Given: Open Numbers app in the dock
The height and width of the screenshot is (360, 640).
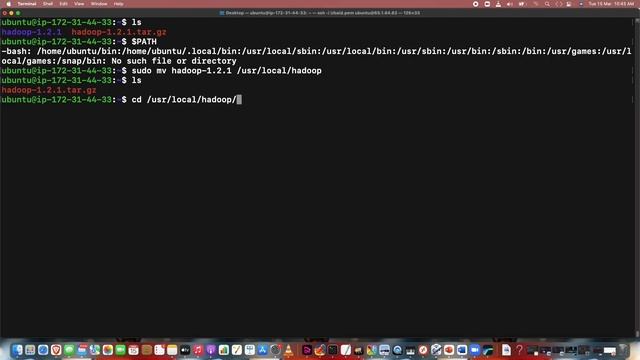Looking at the screenshot, I should pos(224,350).
